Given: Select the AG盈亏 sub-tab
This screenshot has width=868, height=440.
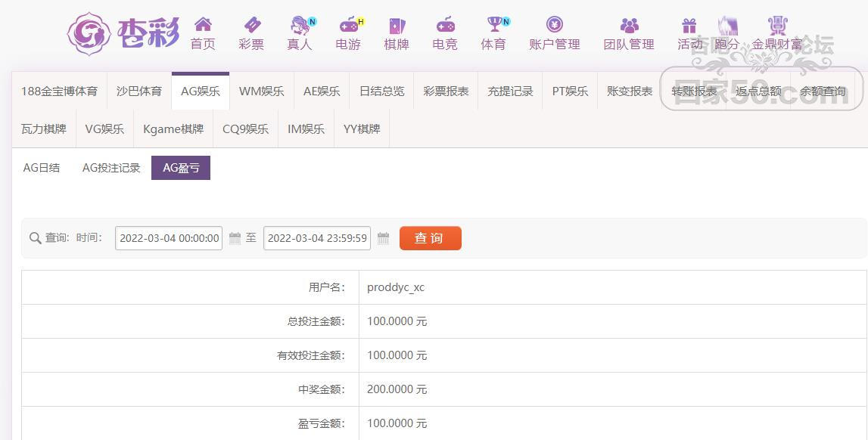Looking at the screenshot, I should click(x=181, y=168).
